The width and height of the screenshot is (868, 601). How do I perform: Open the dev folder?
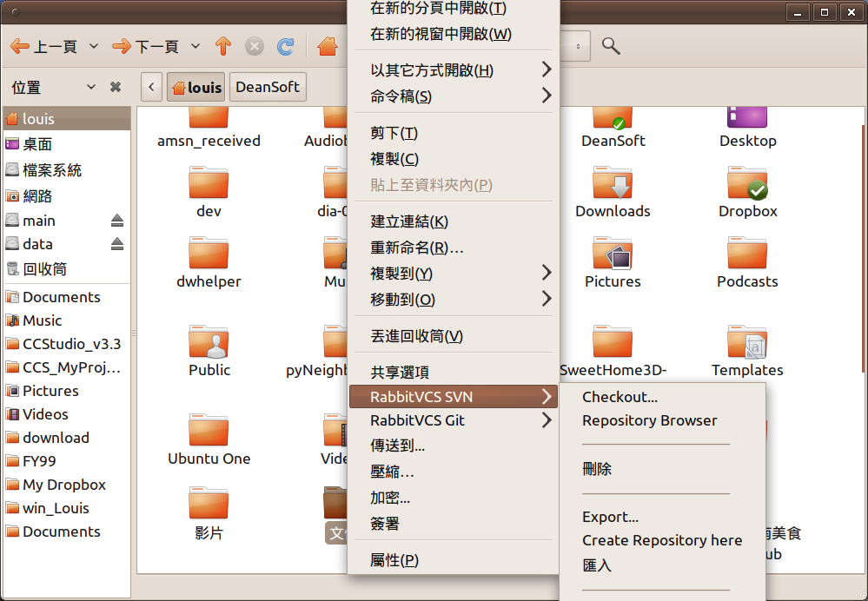(209, 191)
